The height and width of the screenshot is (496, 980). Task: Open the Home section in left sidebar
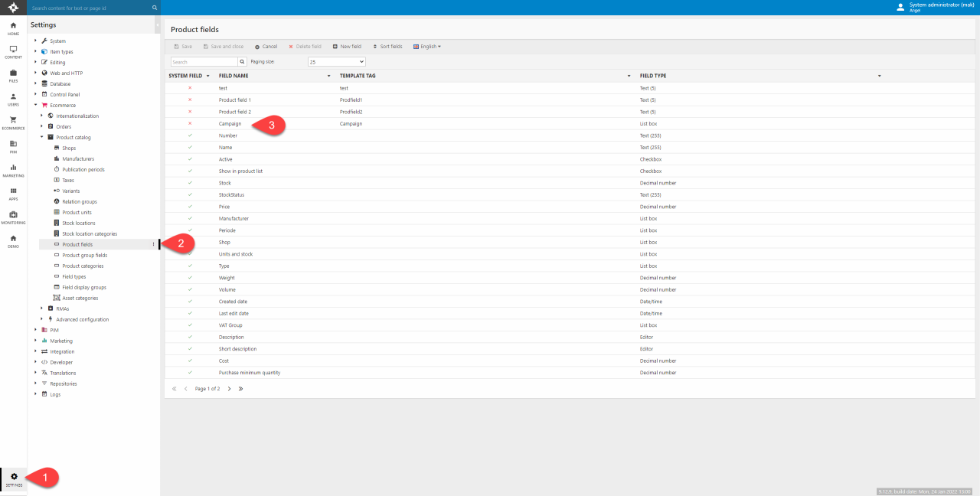tap(13, 28)
